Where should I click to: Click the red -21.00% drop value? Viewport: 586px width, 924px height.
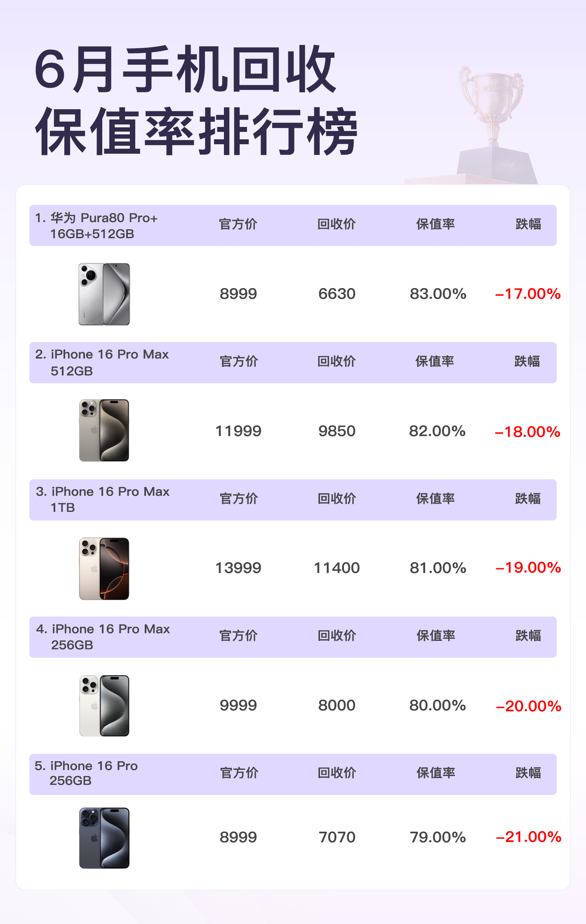529,837
